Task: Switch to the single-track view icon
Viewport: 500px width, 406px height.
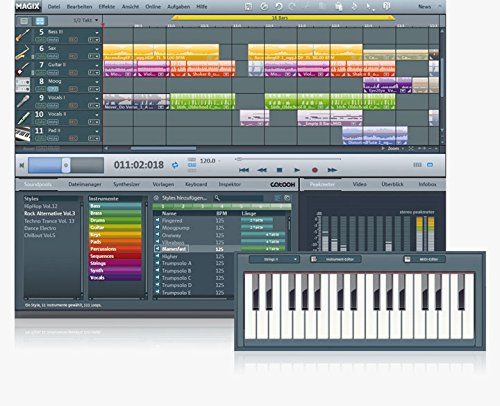Action: pos(24,21)
